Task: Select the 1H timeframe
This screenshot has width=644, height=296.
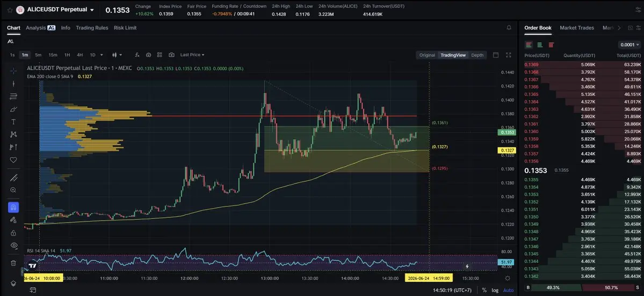Action: (67, 55)
